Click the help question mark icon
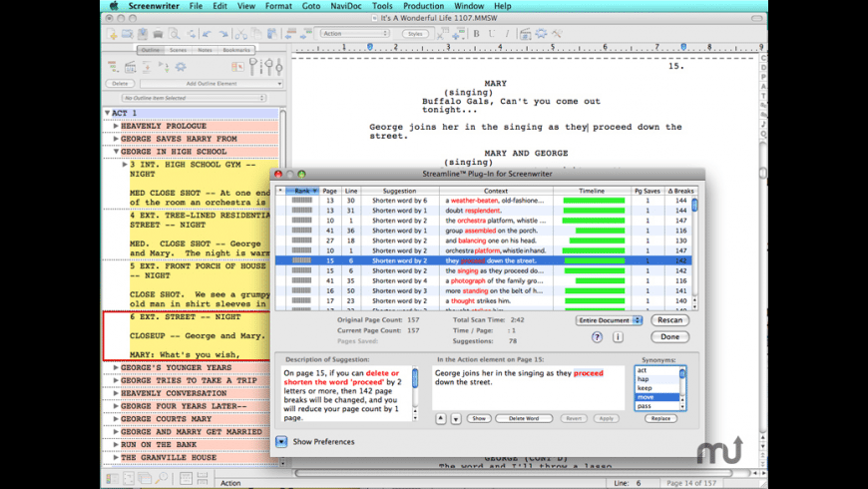The width and height of the screenshot is (868, 489). pos(597,337)
